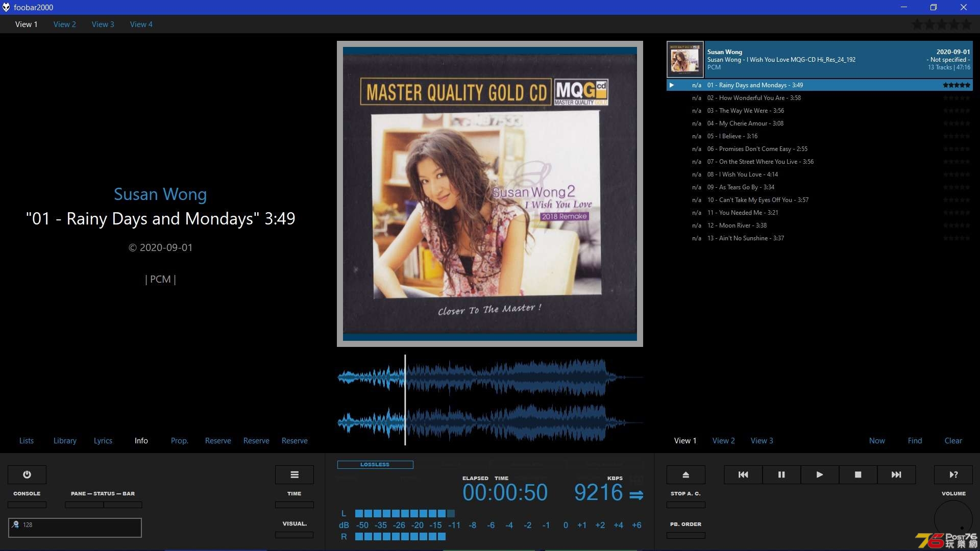The width and height of the screenshot is (980, 551).
Task: Open the Lists tab in left panel
Action: [27, 441]
